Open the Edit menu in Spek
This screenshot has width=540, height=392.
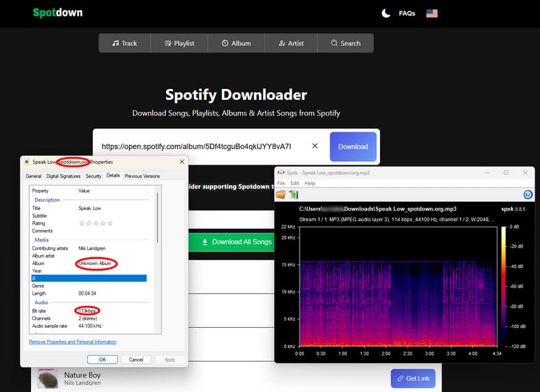(294, 183)
